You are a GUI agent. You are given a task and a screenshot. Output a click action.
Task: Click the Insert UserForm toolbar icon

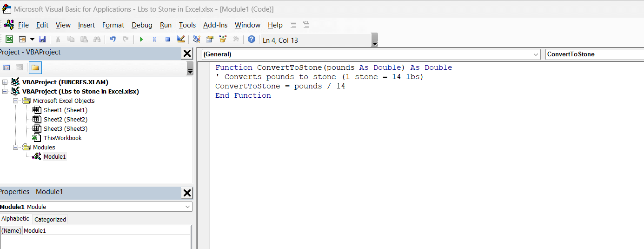click(x=22, y=40)
